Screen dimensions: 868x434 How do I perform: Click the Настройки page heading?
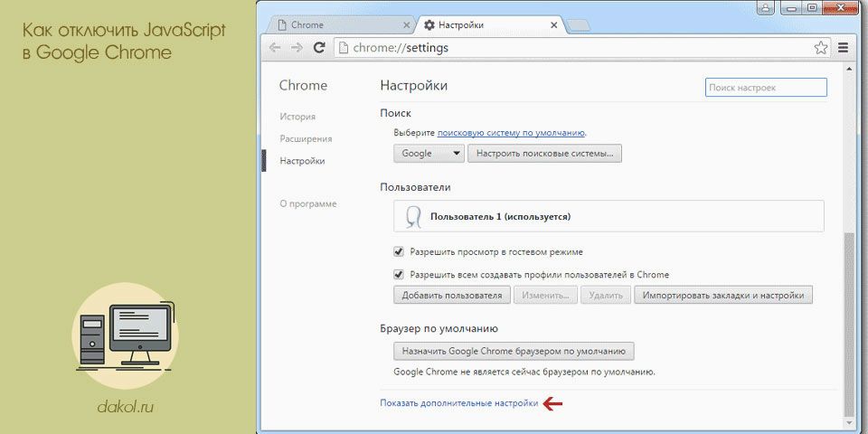(x=413, y=86)
